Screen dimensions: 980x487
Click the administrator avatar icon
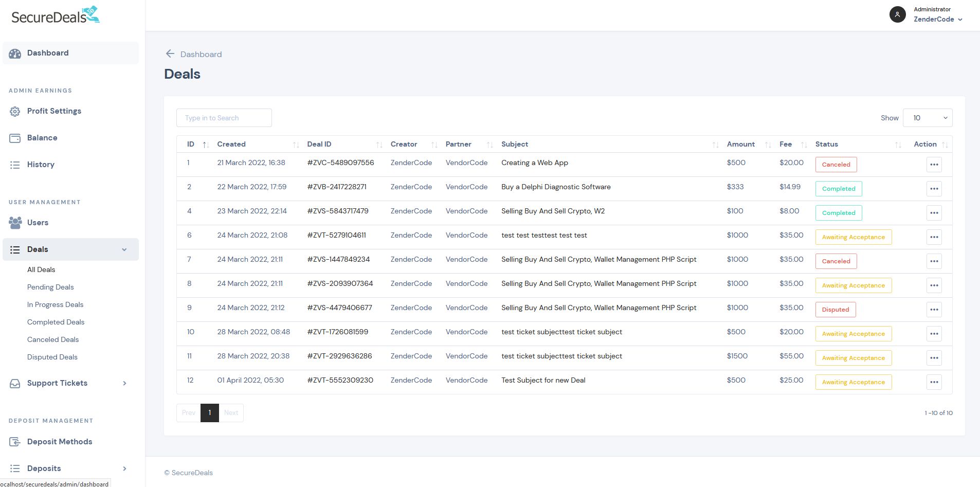point(897,14)
